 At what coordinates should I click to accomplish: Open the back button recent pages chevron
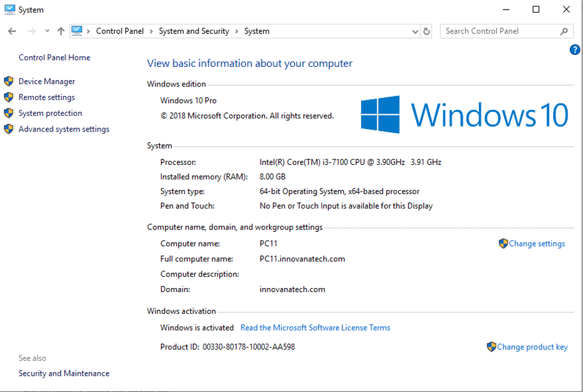click(47, 30)
